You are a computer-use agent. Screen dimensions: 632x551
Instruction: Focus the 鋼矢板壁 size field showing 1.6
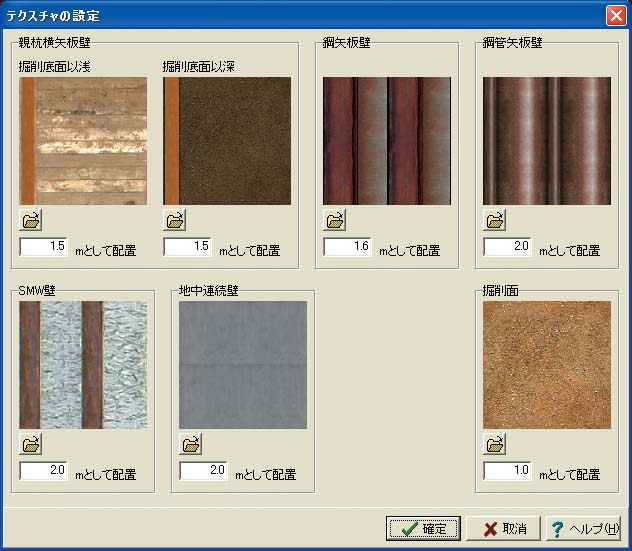point(347,247)
